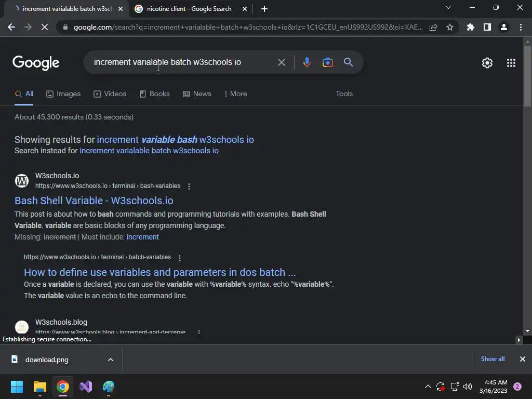This screenshot has height=399, width=532.
Task: Expand download.png options chevron
Action: tap(111, 360)
